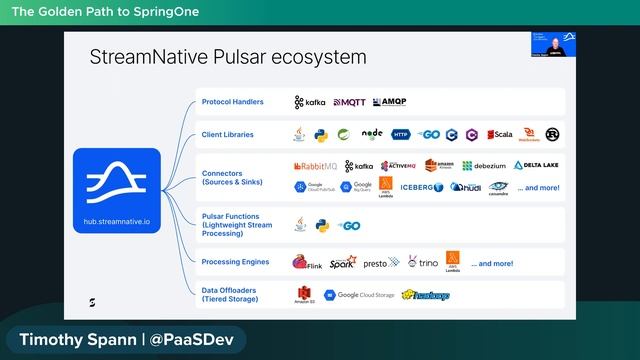The image size is (640, 360).
Task: Click the 'StreamNative Pulsar ecosystem' slide title
Action: 228,57
